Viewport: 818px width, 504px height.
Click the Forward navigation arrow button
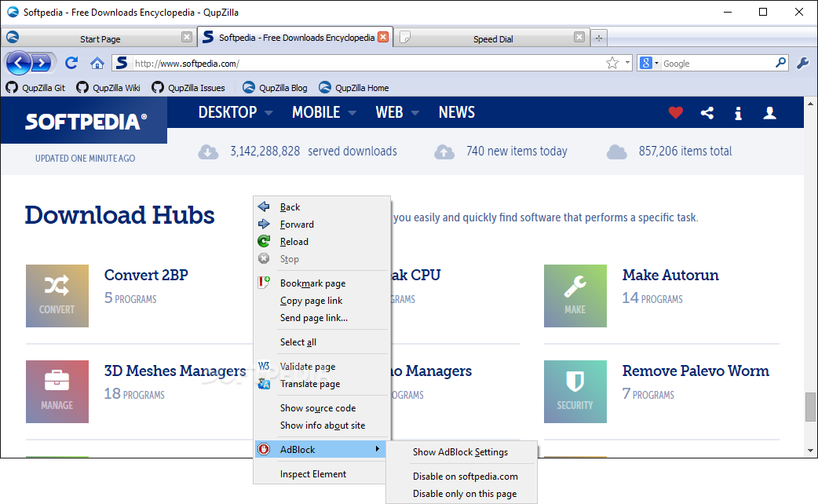tap(42, 63)
